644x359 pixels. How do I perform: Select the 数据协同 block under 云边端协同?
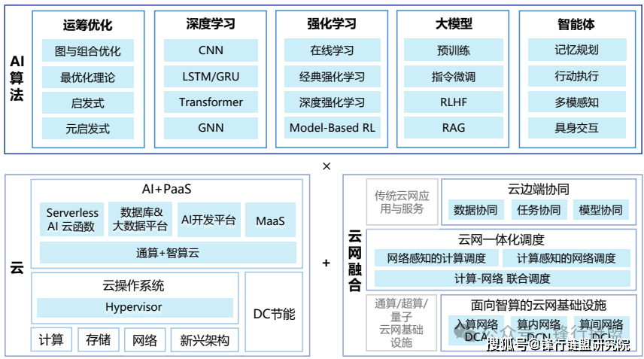(x=475, y=210)
